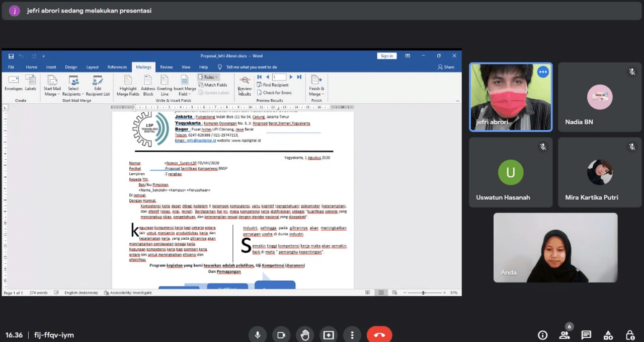
Task: Click Check for Errors
Action: point(274,93)
